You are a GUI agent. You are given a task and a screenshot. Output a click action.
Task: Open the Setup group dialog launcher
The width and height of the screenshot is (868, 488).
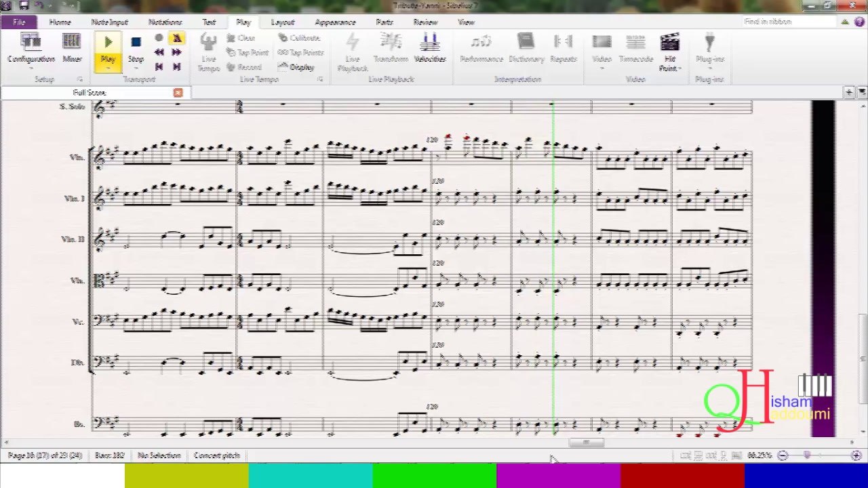(79, 79)
